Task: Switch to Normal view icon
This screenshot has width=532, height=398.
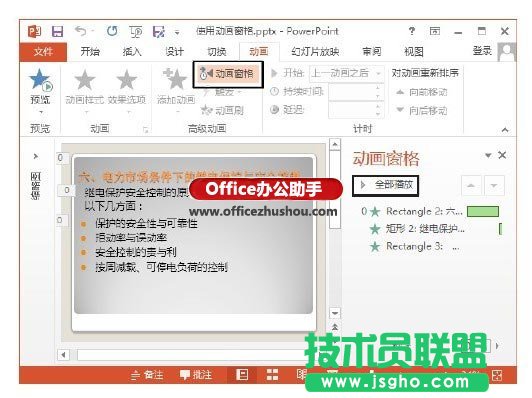Action: click(x=242, y=375)
